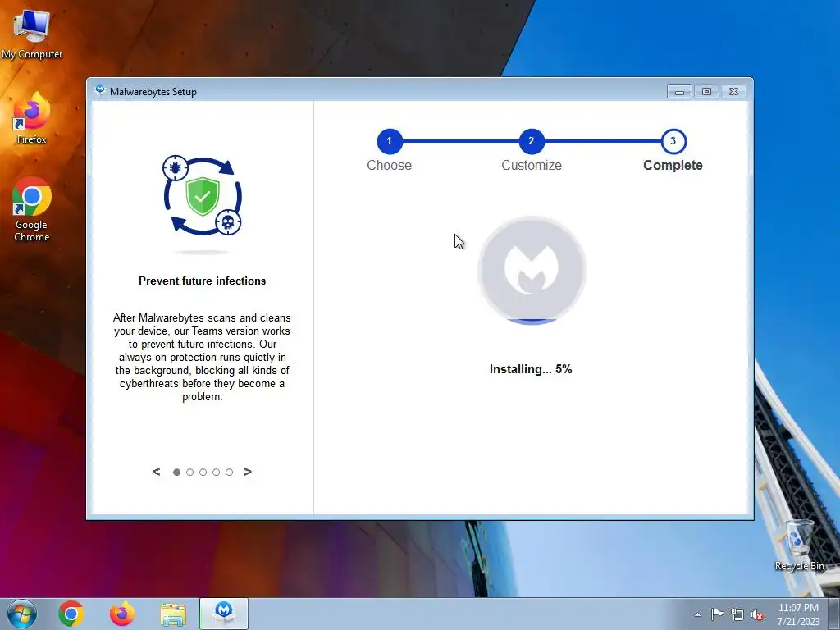Minimize the Malwarebytes Setup window
The image size is (840, 630).
click(x=679, y=92)
